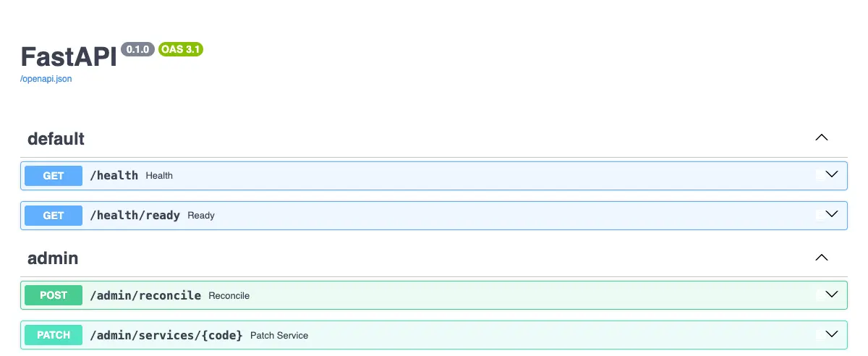Select the /admin/reconcile endpoint path

coord(145,295)
